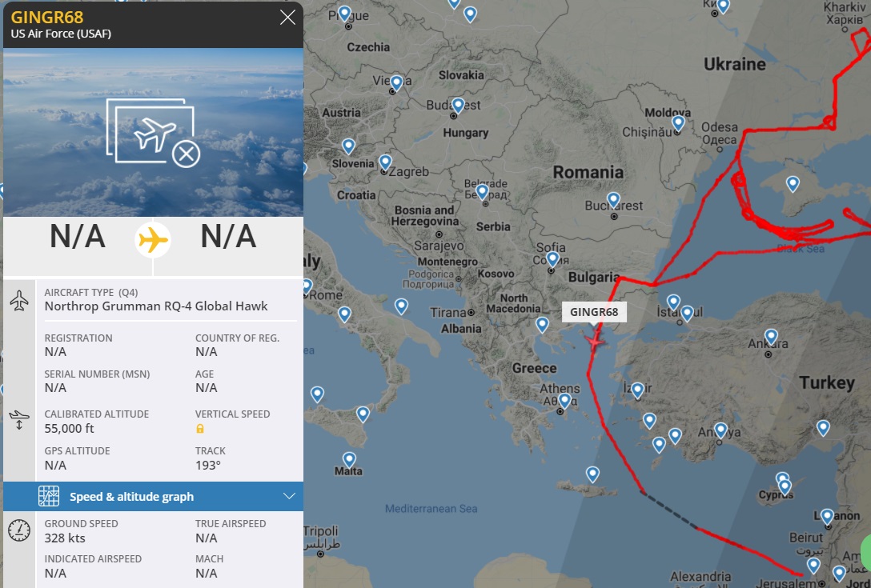
Task: Select the airport pin at Ankara
Action: click(771, 337)
